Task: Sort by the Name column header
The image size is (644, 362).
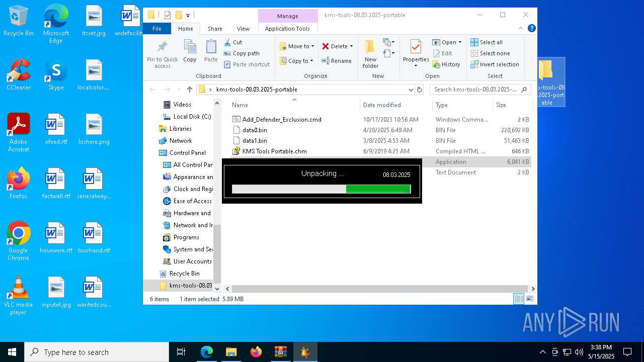Action: point(294,105)
